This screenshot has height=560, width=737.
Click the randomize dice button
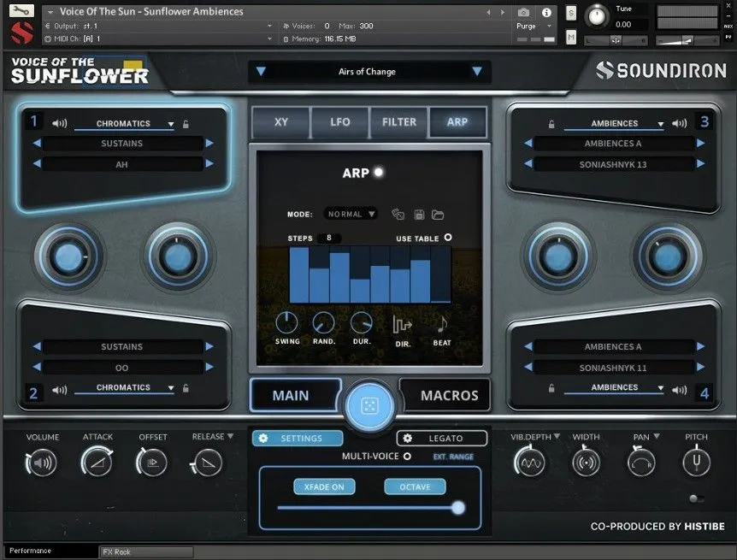pyautogui.click(x=369, y=406)
